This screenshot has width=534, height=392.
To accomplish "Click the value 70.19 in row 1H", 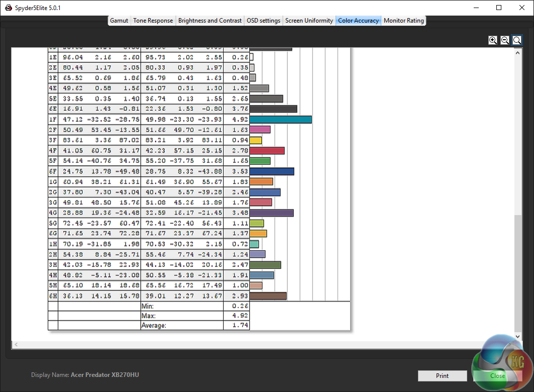I will pos(73,244).
